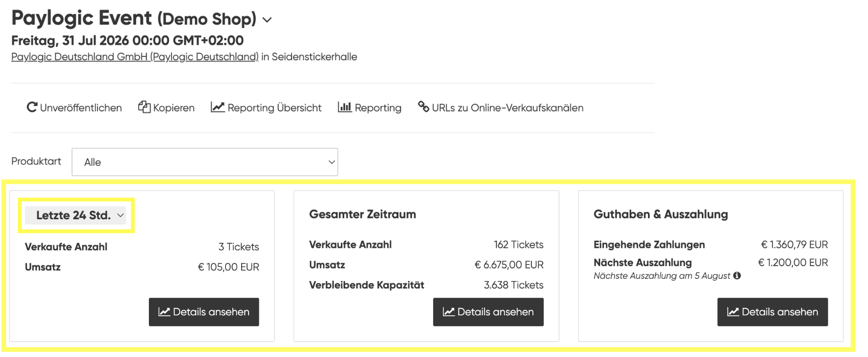Open URLs zu Online-Verkaufskanälen
This screenshot has width=868, height=357.
pos(500,107)
